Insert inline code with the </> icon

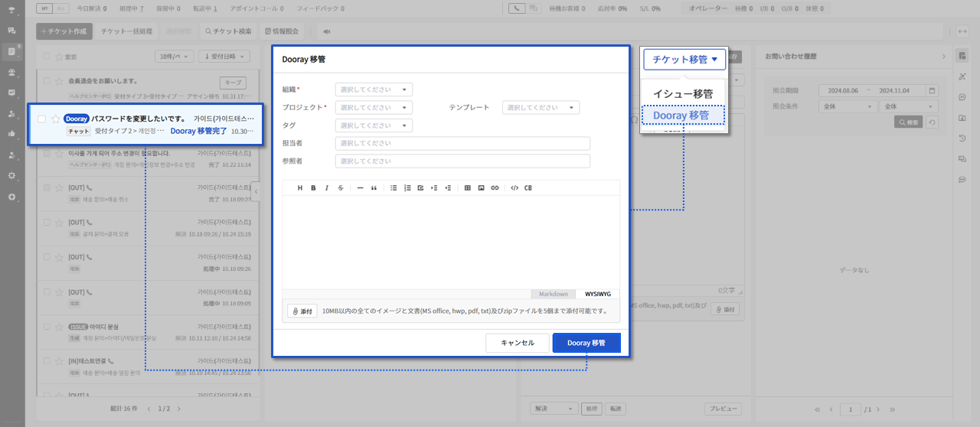pos(514,187)
